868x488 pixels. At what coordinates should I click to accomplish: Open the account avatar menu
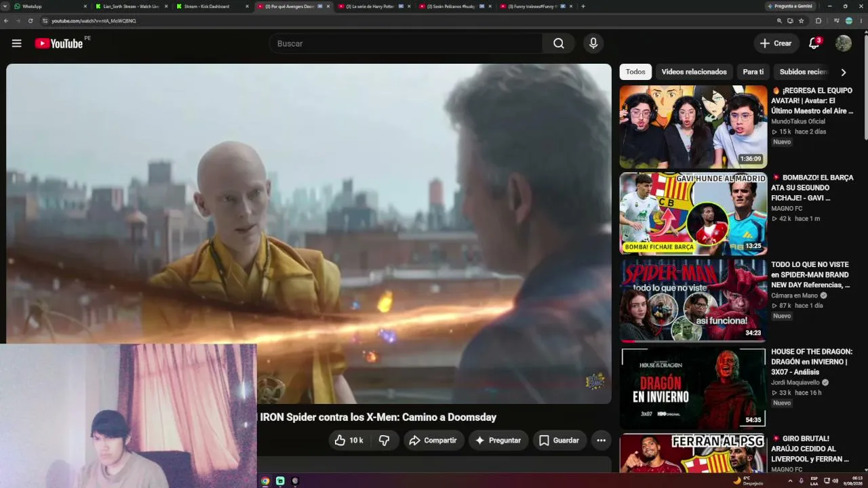click(843, 43)
